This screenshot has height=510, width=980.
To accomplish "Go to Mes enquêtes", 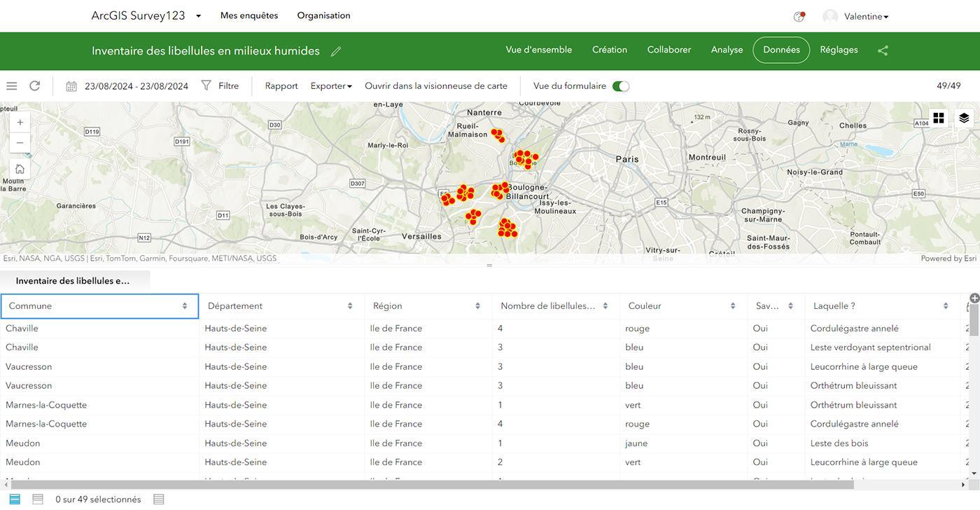I will (x=249, y=15).
